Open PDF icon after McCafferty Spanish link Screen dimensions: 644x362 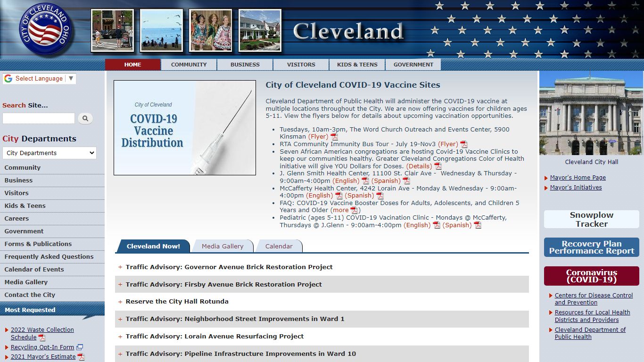(380, 196)
